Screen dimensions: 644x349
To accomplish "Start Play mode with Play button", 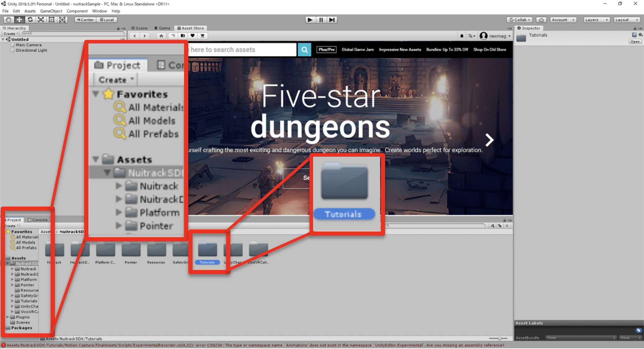I will click(310, 20).
